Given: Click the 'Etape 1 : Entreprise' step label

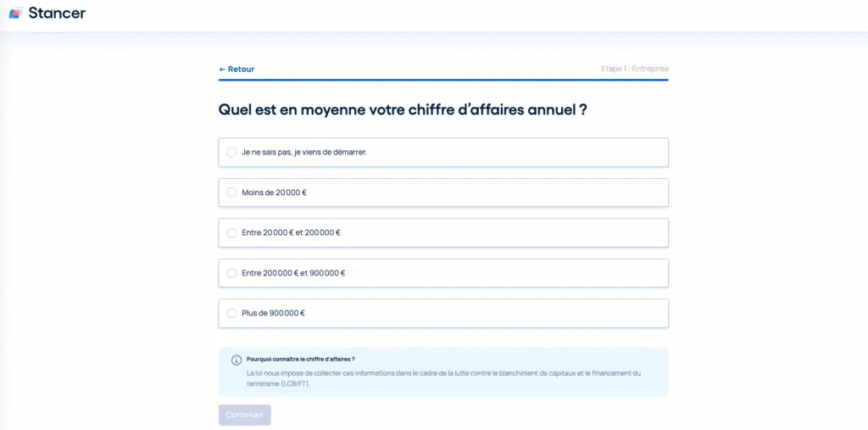Looking at the screenshot, I should (x=634, y=69).
